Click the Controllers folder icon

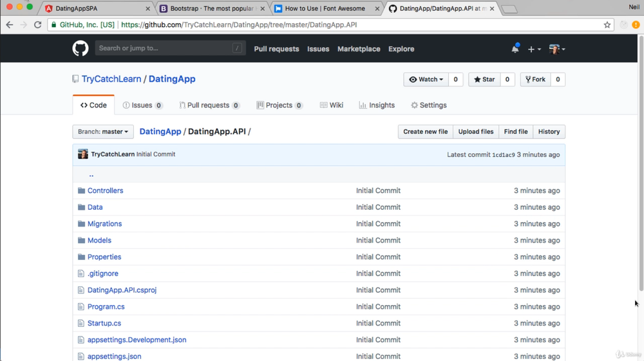point(81,190)
